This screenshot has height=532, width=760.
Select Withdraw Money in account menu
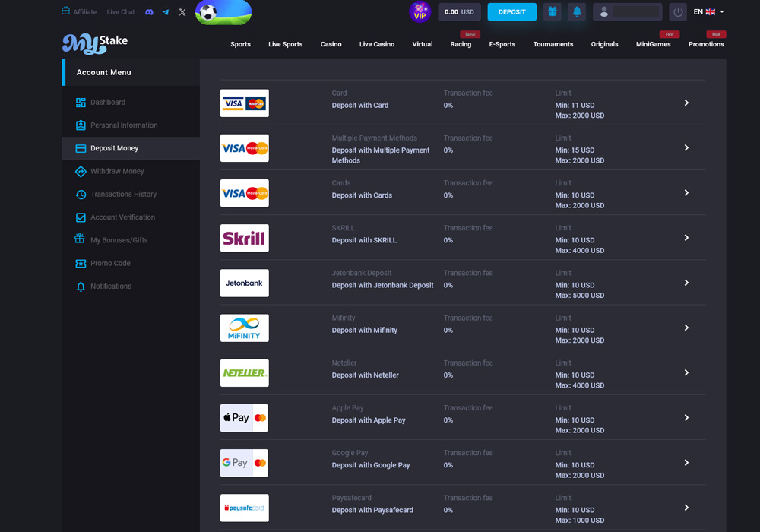pyautogui.click(x=117, y=172)
